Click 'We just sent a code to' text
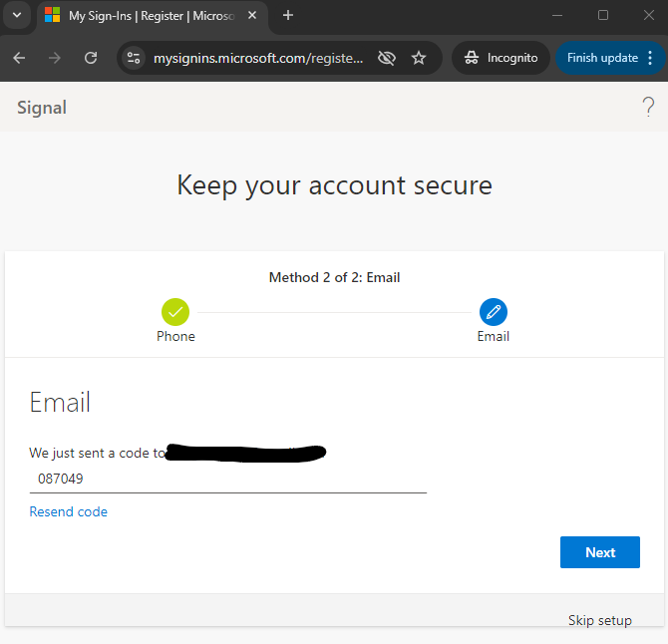668x644 pixels. coord(97,453)
